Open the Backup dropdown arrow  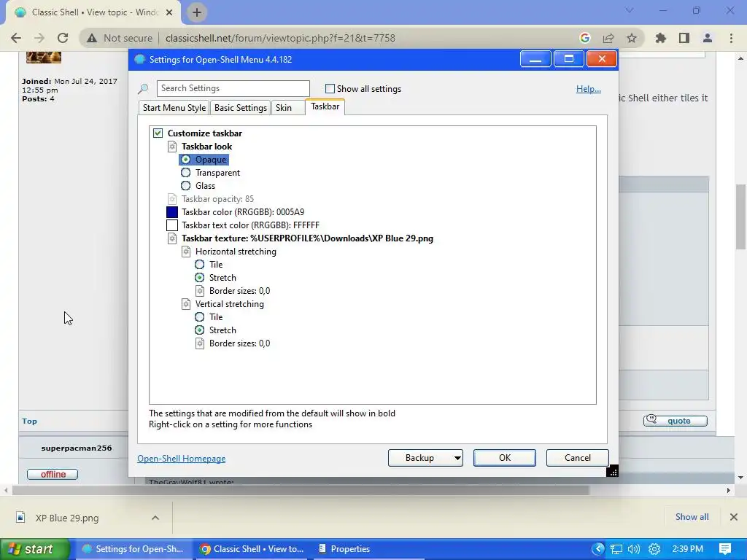457,458
